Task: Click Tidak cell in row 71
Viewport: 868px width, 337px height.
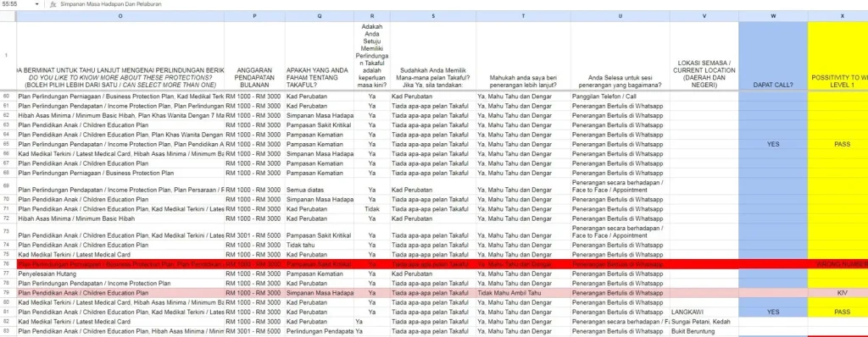Action: [x=371, y=208]
